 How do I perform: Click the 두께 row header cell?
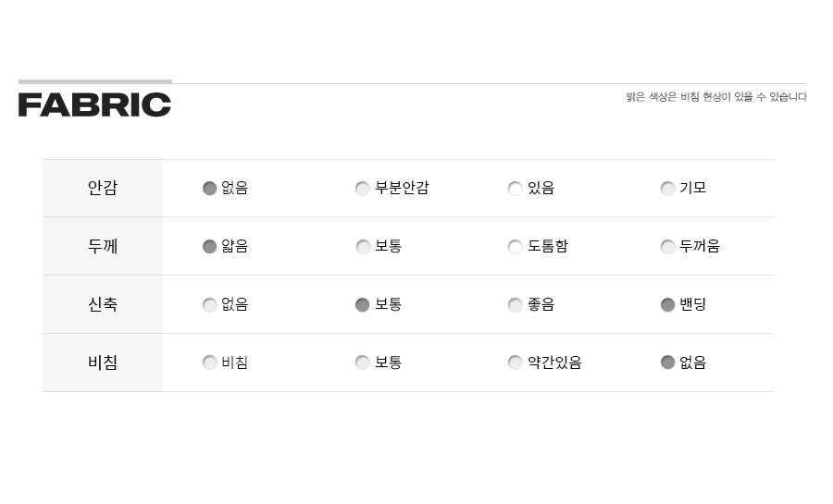103,246
